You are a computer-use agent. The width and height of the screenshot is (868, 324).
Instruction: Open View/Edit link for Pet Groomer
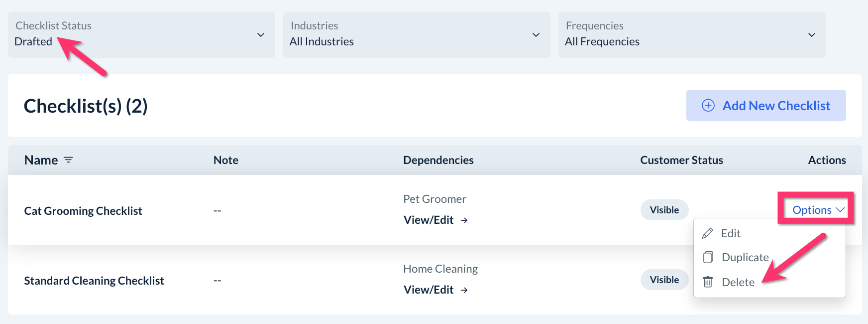click(x=429, y=220)
